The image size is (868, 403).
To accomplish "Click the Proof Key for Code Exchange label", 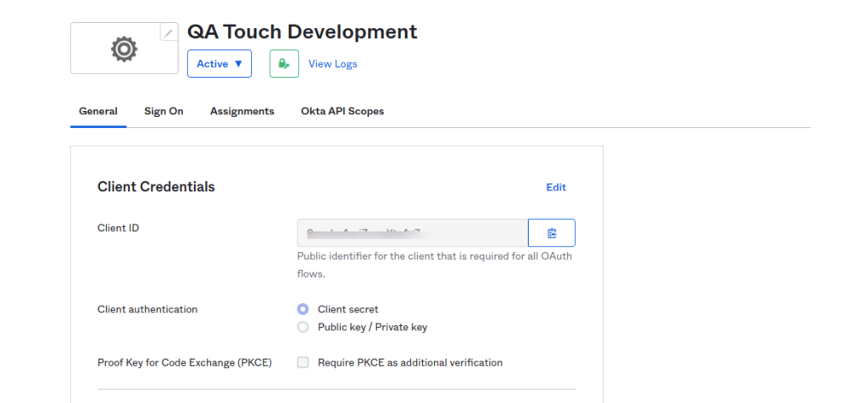I will [184, 362].
